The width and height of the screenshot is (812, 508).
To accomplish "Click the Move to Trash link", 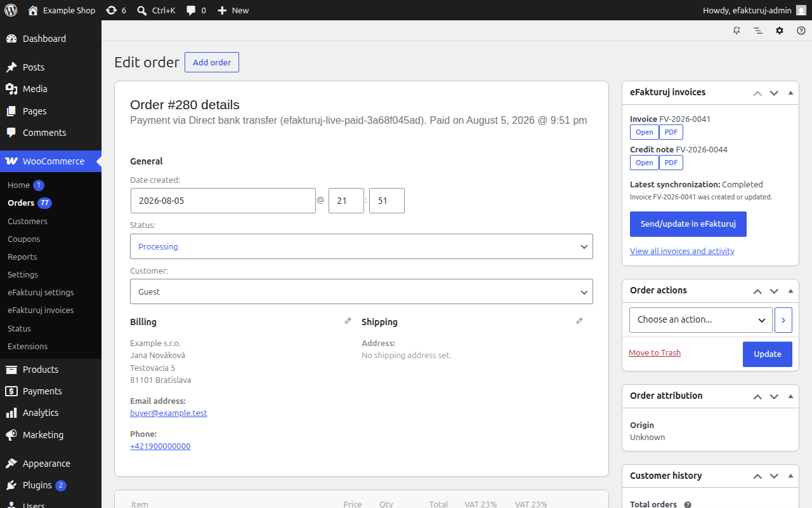I will coord(655,352).
